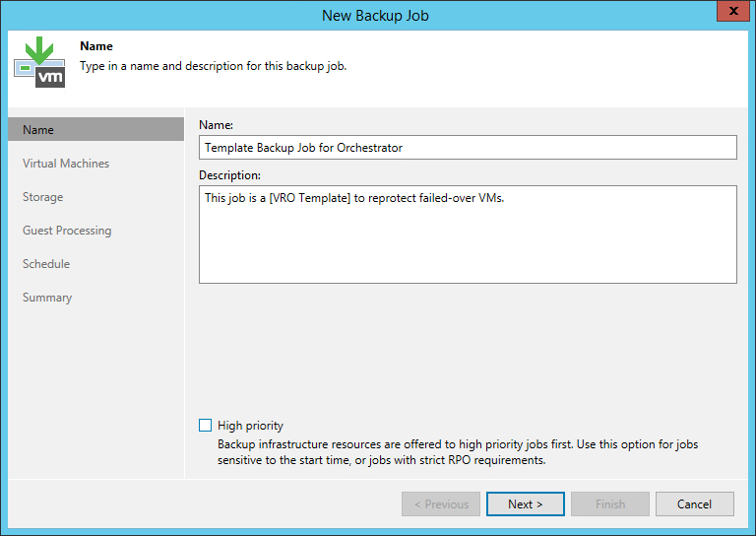Click the Finish button
Viewport: 756px width, 536px height.
click(x=610, y=504)
